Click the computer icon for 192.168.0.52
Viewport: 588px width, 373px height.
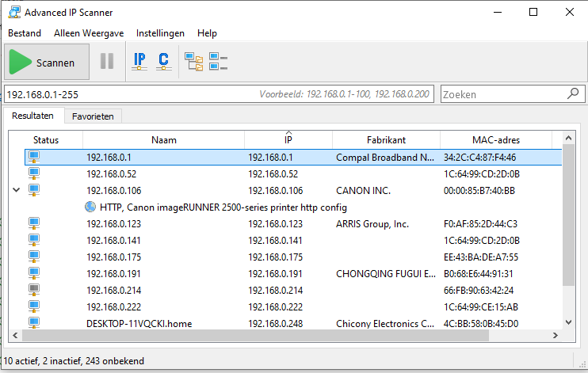point(34,173)
